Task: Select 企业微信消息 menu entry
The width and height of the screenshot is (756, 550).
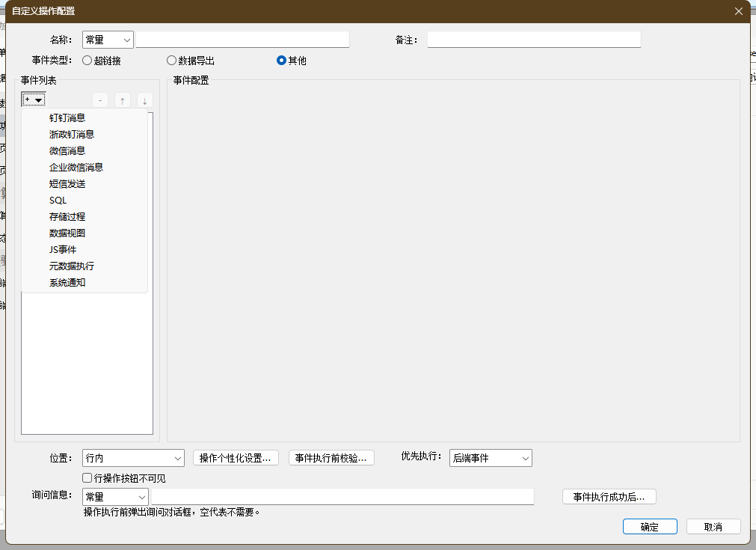Action: tap(76, 167)
